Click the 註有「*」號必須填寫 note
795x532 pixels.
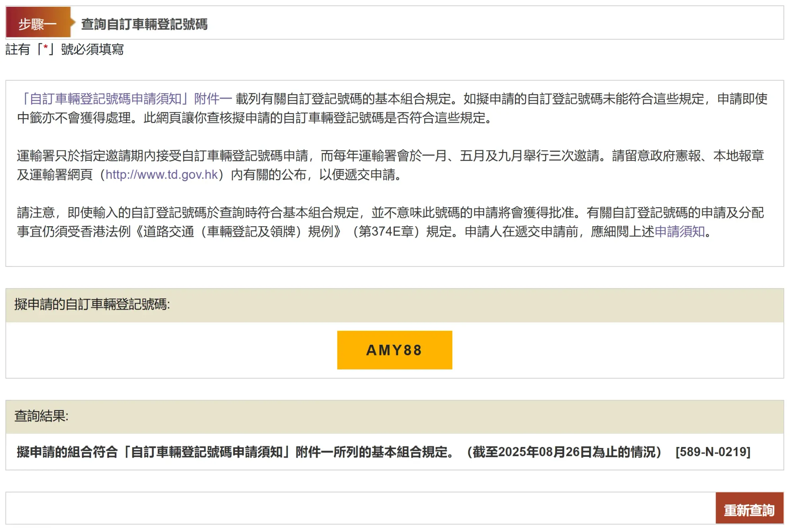pyautogui.click(x=64, y=49)
